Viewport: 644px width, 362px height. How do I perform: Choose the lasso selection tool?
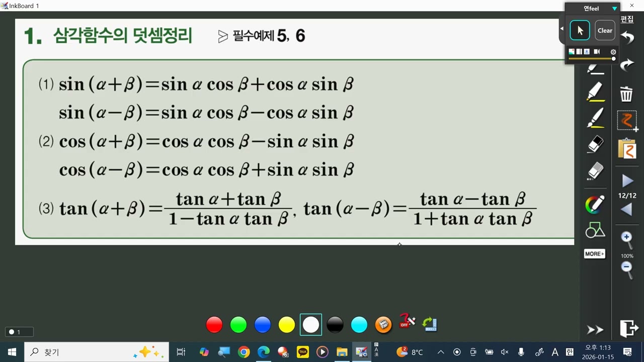pyautogui.click(x=627, y=121)
